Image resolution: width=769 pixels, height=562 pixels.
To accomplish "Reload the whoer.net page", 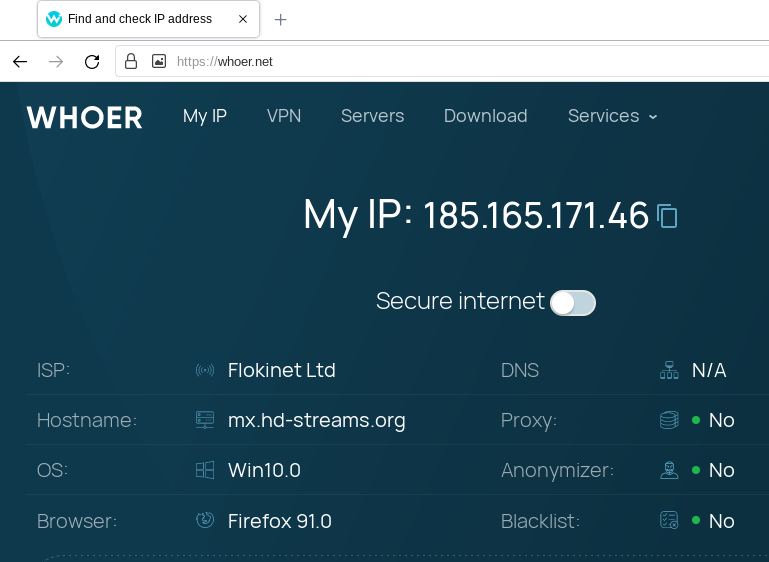I will (92, 62).
